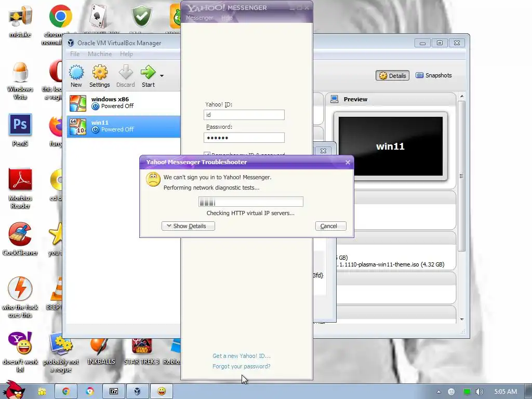Open the lightning bolt 'who uses this' icon
Screen dimensions: 532x399
[20, 288]
